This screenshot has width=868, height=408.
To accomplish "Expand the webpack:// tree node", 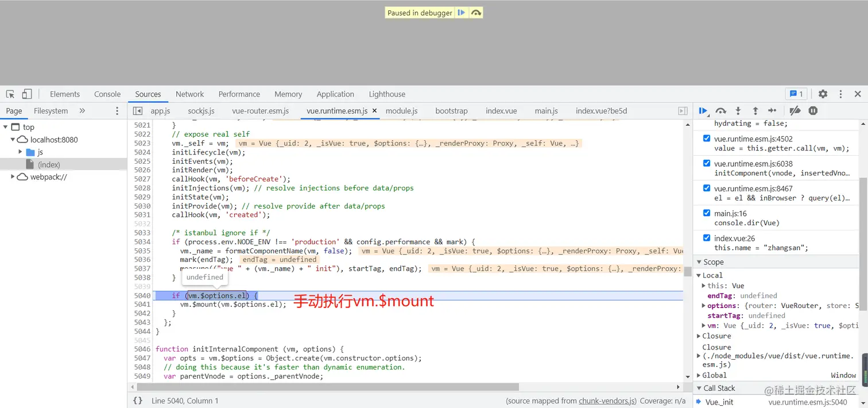I will (13, 177).
